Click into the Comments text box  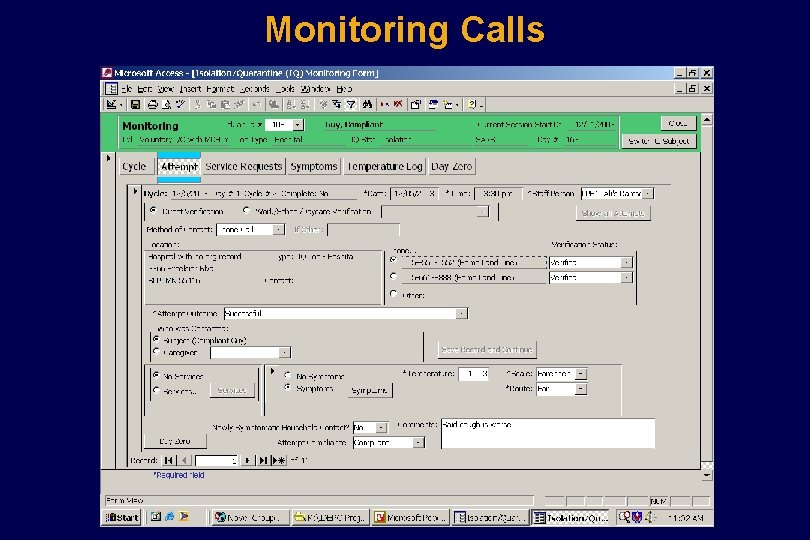click(548, 434)
